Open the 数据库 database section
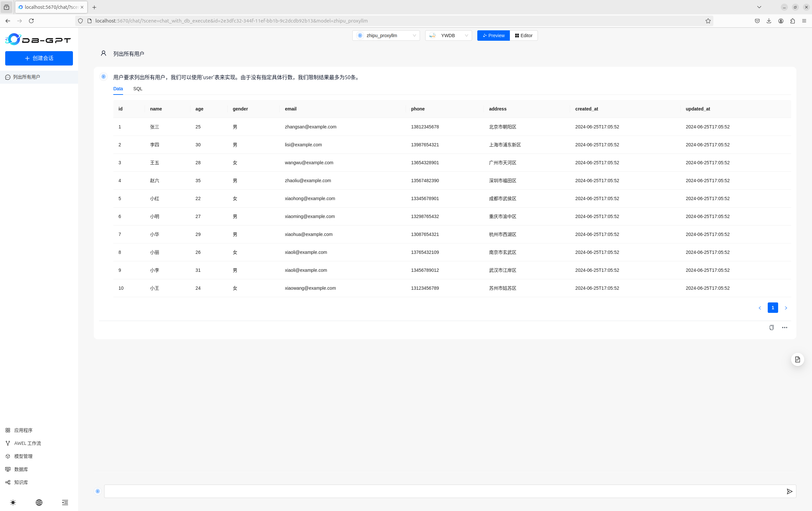The image size is (812, 511). click(21, 469)
